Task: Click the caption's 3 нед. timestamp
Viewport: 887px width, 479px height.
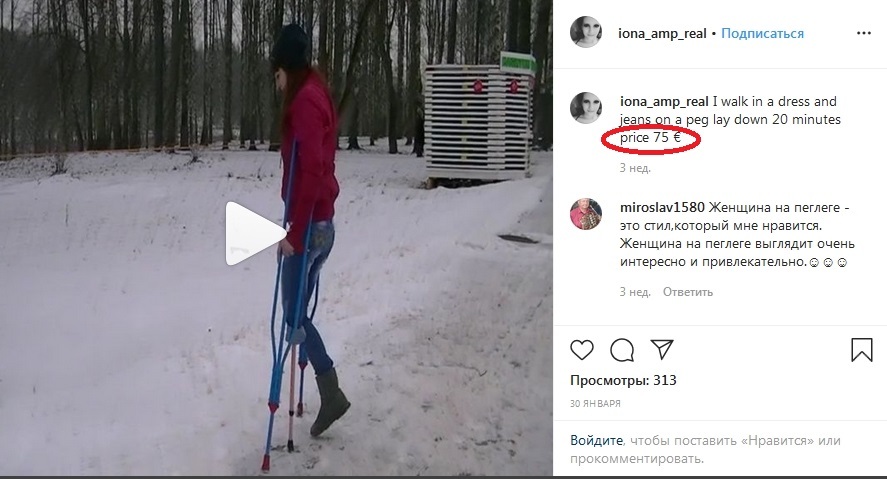Action: point(635,168)
